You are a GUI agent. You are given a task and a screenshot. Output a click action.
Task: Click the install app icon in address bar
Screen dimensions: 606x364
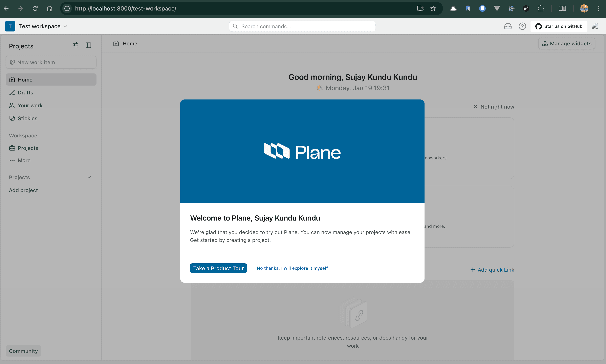pos(420,9)
